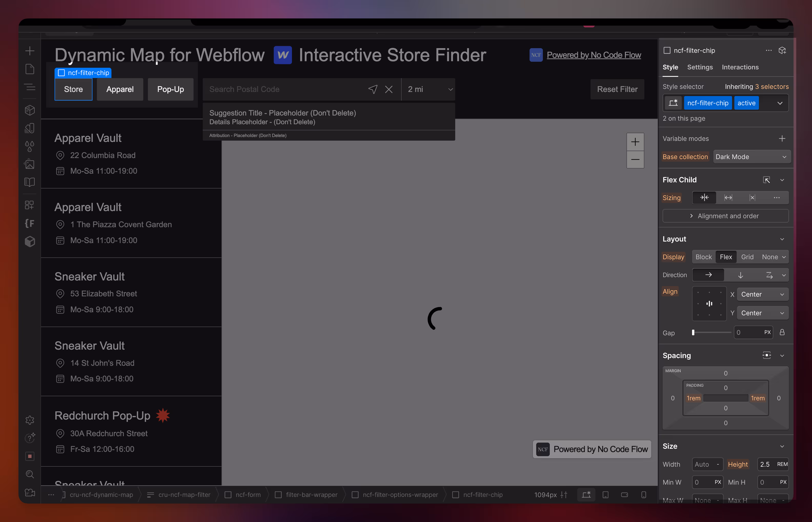This screenshot has width=812, height=522.
Task: Open the AI help icon with sparkle
Action: (30, 438)
